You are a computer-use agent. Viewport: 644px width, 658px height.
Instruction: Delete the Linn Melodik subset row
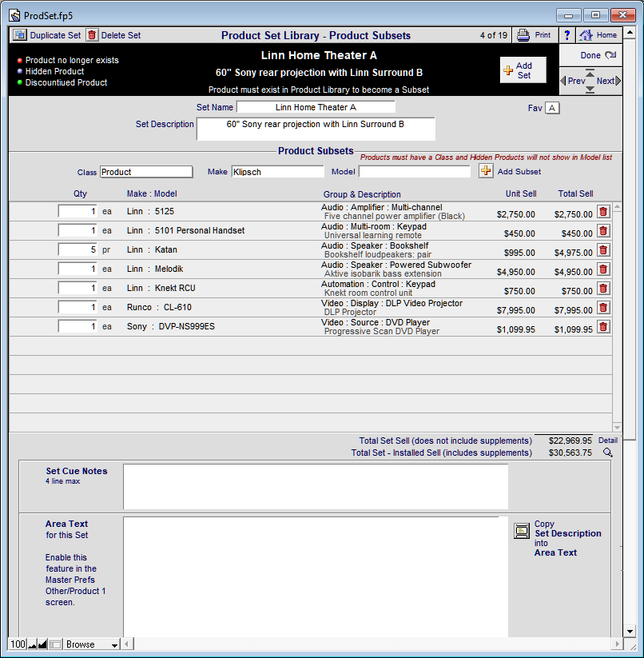(x=603, y=269)
